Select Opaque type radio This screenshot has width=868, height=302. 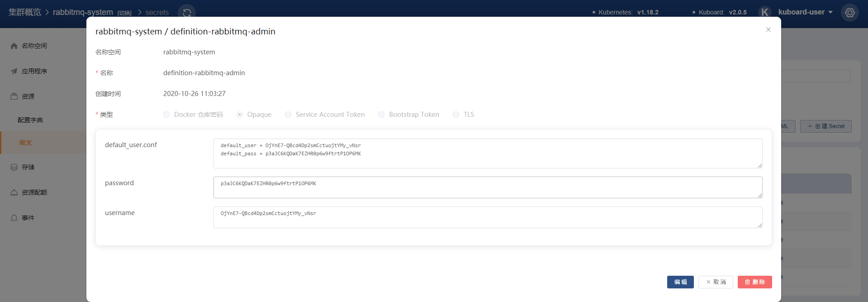(240, 115)
